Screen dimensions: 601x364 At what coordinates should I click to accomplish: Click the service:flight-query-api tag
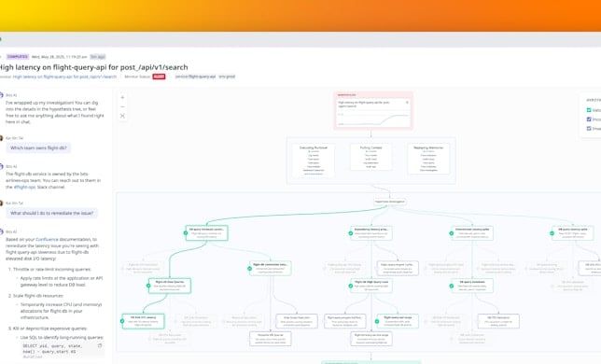click(195, 77)
